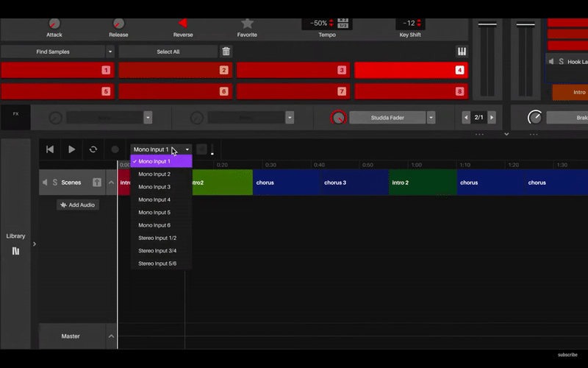
Task: Choose Mono Input 5
Action: 161,213
